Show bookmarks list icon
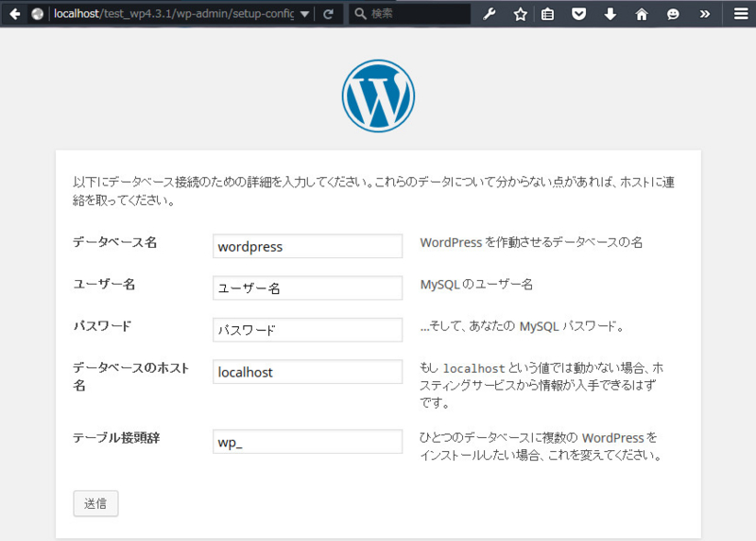 coord(547,14)
